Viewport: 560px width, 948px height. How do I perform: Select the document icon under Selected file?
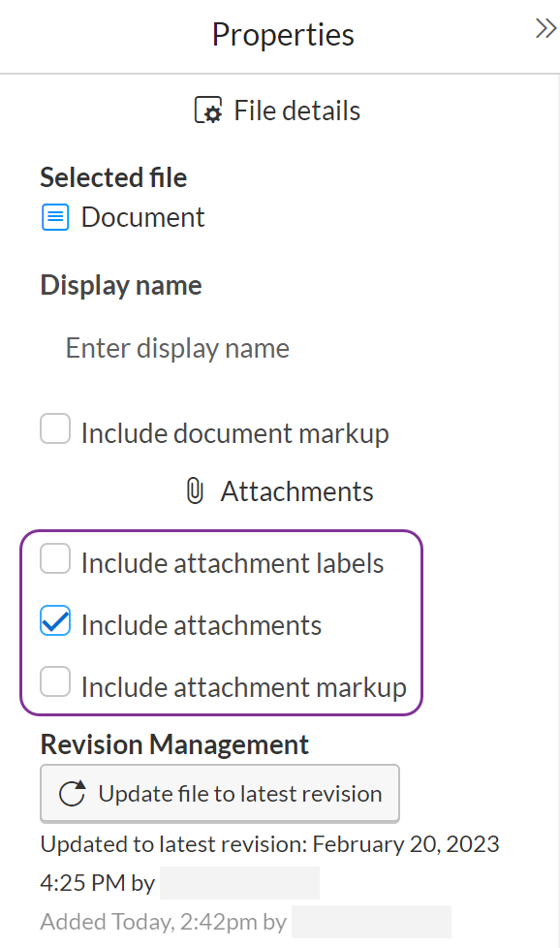[x=55, y=217]
